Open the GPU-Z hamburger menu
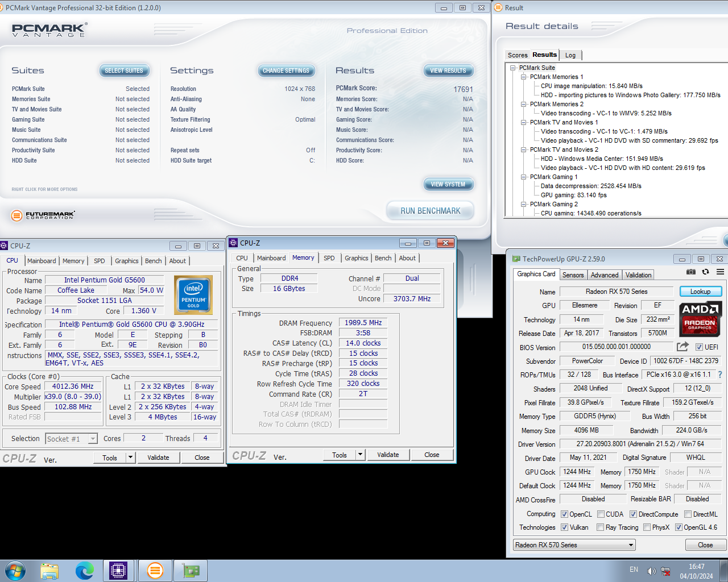Image resolution: width=728 pixels, height=582 pixels. pyautogui.click(x=720, y=272)
